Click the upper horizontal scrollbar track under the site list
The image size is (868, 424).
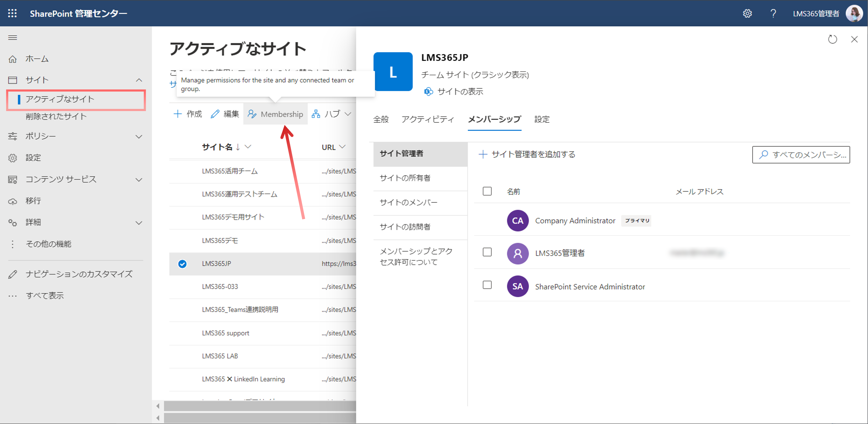(x=260, y=406)
